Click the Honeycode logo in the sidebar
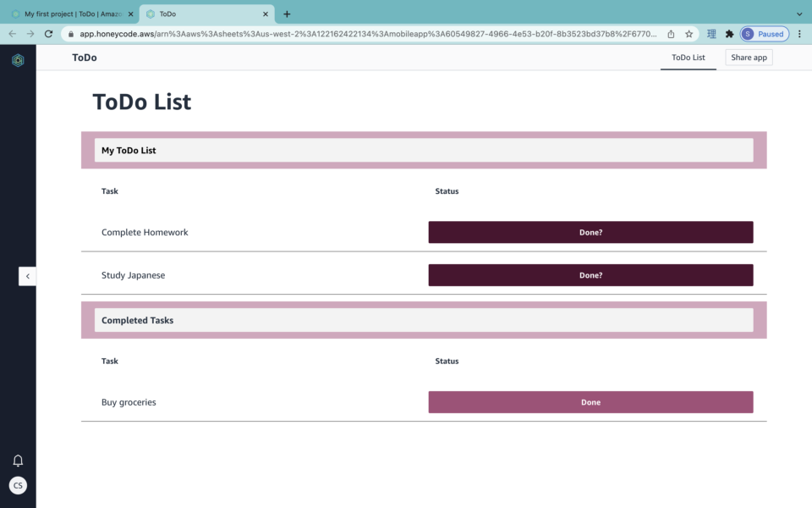This screenshot has width=812, height=508. point(17,58)
